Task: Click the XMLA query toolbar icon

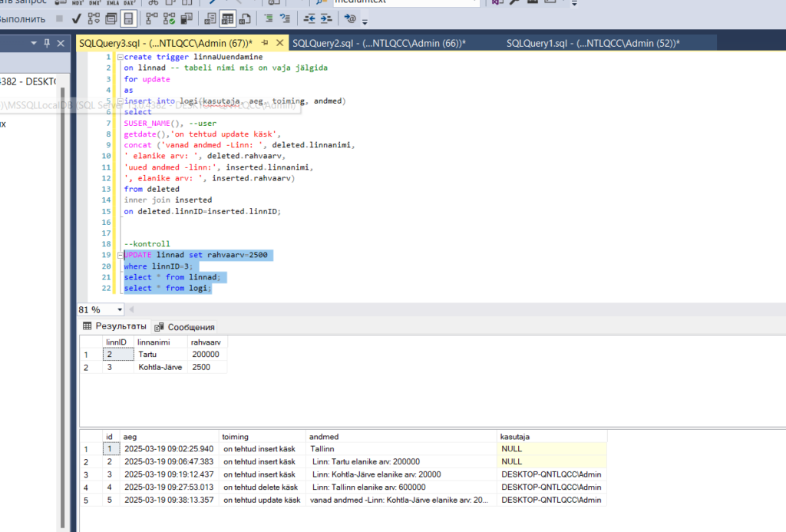Action: (x=112, y=2)
